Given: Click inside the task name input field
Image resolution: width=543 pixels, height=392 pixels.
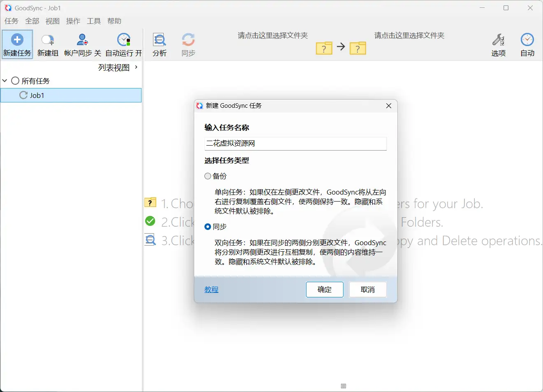Looking at the screenshot, I should (295, 144).
